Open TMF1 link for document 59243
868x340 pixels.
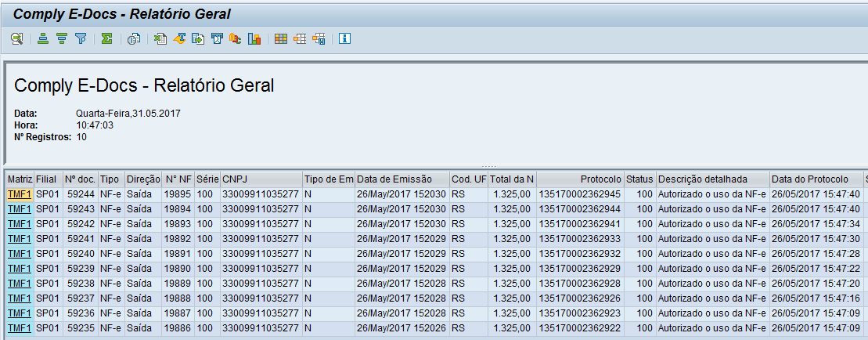click(x=20, y=209)
